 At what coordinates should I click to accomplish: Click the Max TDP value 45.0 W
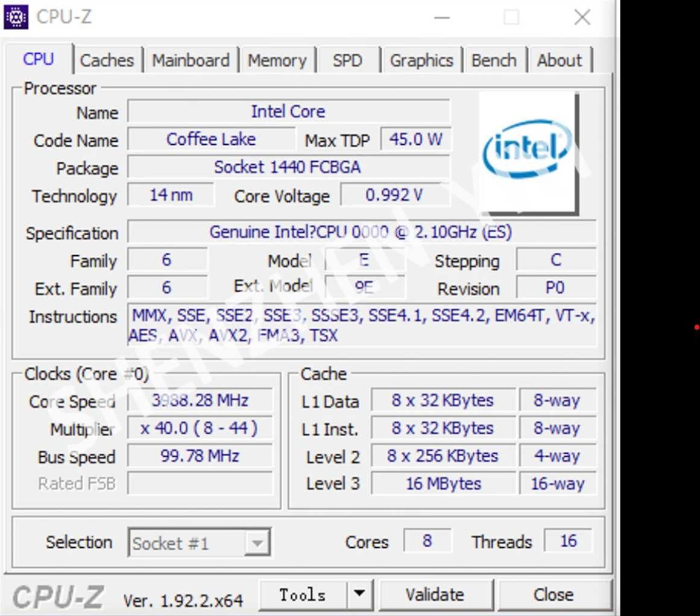point(415,139)
